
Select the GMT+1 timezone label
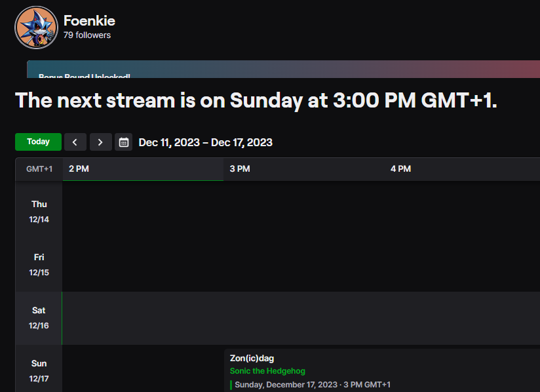[39, 169]
